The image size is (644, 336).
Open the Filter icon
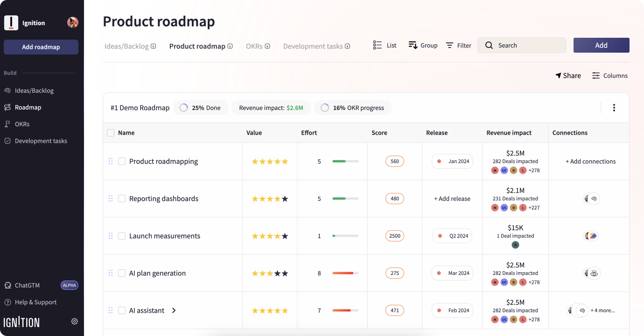point(449,45)
